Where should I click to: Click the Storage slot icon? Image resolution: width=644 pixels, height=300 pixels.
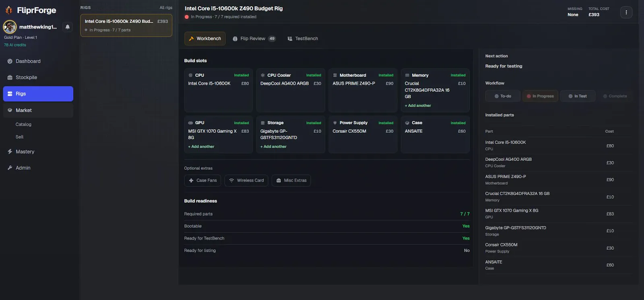(263, 123)
